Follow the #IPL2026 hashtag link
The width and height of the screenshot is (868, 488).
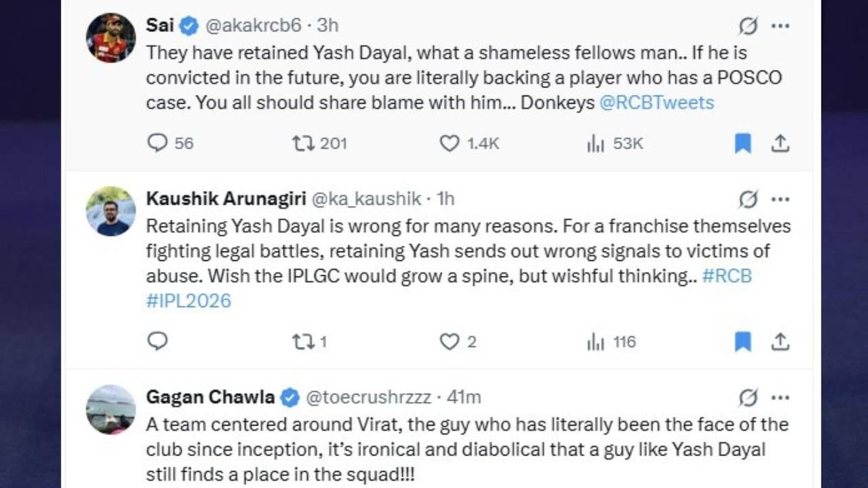[189, 301]
